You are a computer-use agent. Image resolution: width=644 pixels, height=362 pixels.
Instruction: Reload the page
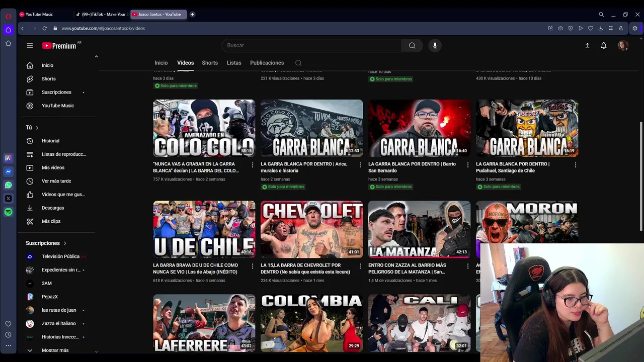click(x=45, y=28)
